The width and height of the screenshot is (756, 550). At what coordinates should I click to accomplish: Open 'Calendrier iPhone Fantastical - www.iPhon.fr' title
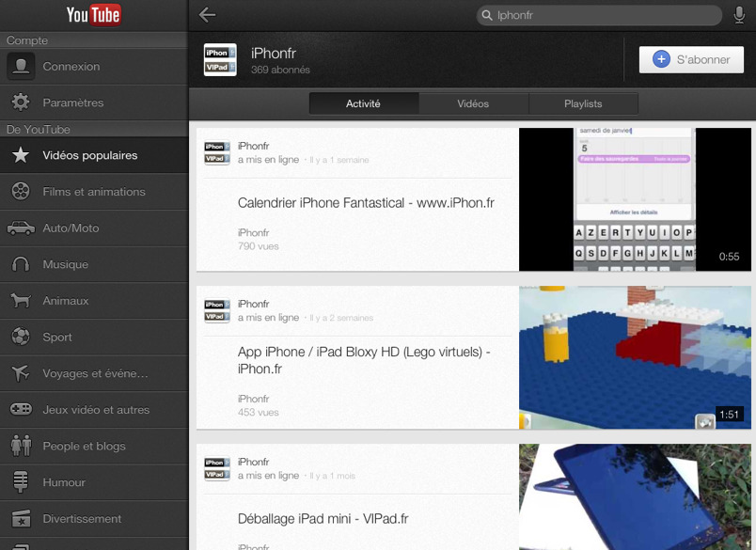click(366, 203)
